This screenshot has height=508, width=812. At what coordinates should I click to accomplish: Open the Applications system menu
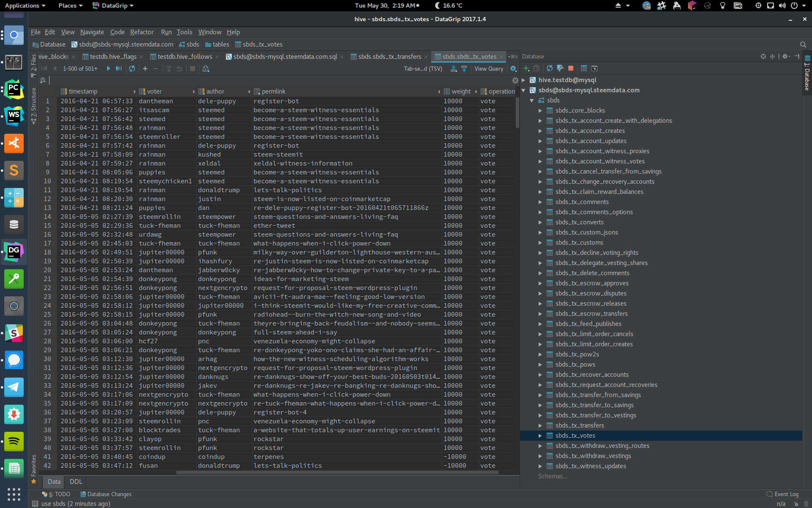25,6
